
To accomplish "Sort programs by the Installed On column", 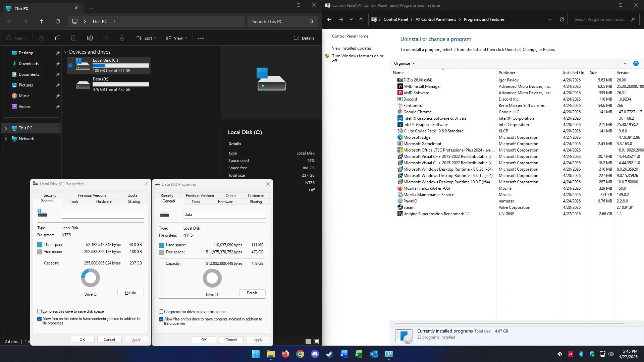I will tap(574, 73).
